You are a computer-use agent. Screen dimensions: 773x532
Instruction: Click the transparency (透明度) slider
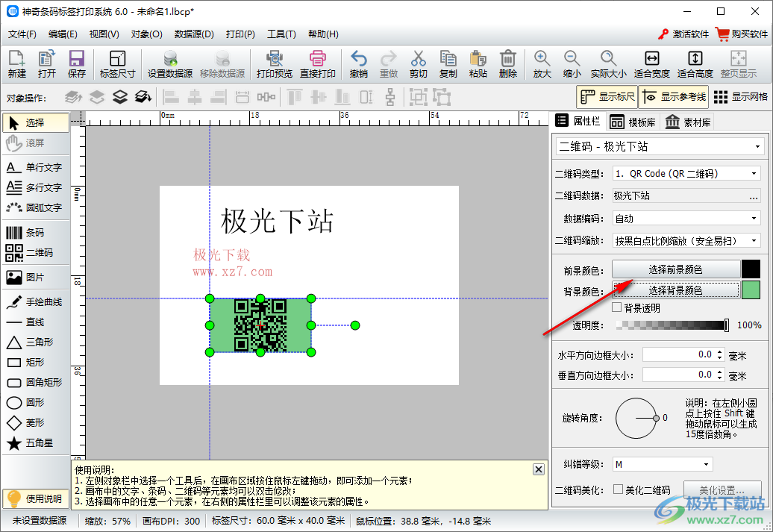(673, 325)
